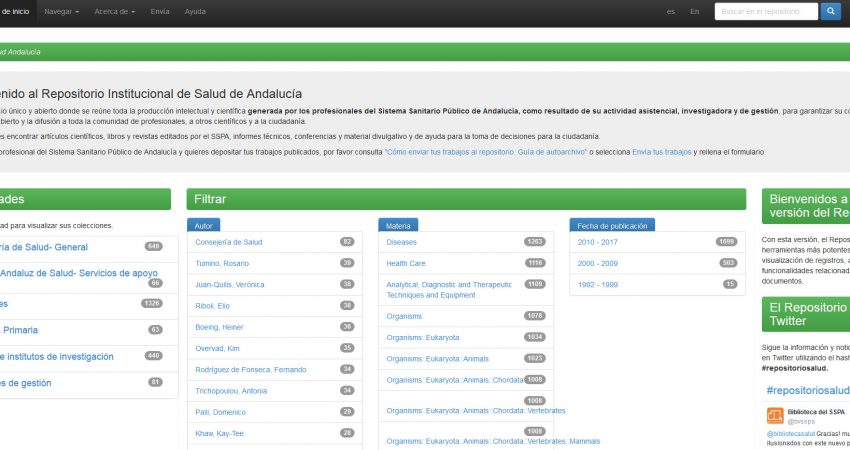Click the Biblioteca del SSPA Twitter avatar

point(775,416)
